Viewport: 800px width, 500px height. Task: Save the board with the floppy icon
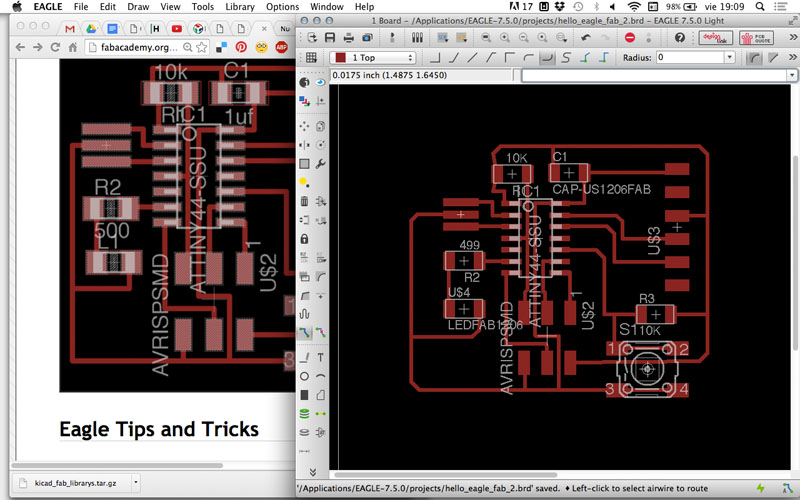click(330, 38)
